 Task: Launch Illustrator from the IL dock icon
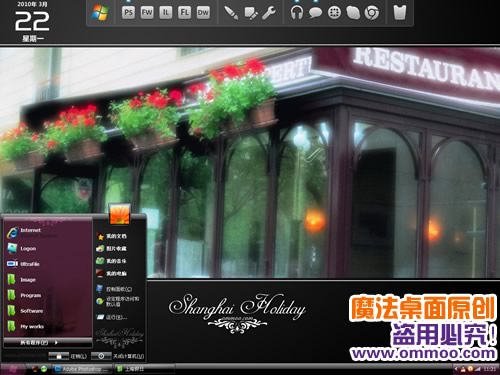pyautogui.click(x=166, y=13)
